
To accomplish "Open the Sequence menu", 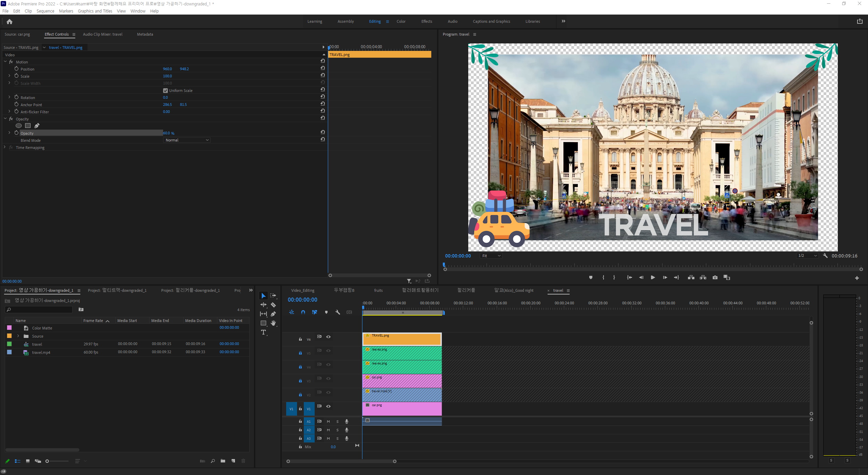I will click(45, 11).
